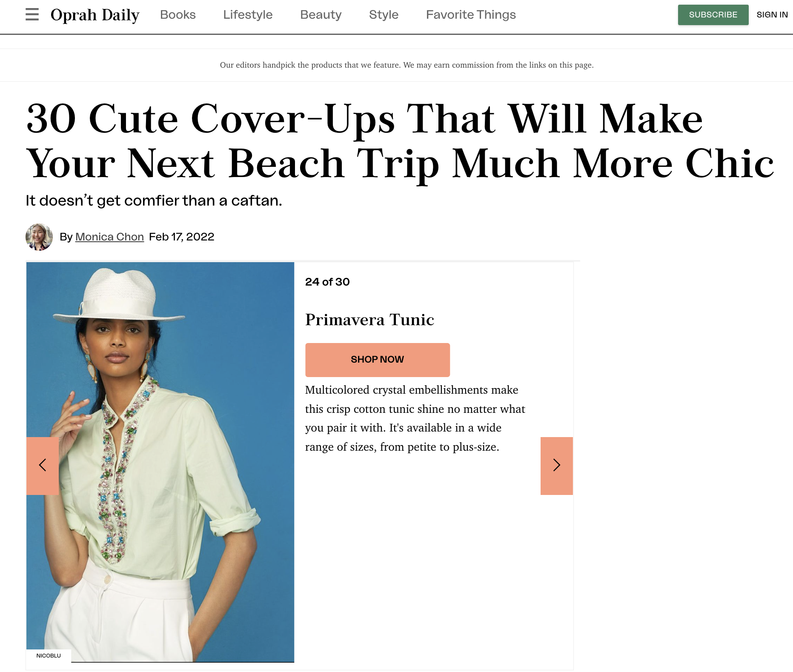
Task: Click the Primavera Tunic product title
Action: 369,320
